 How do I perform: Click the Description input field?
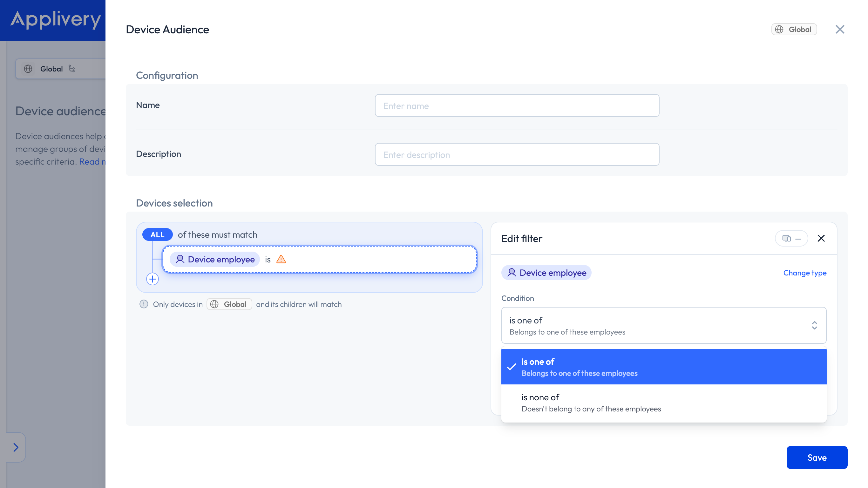pyautogui.click(x=517, y=154)
